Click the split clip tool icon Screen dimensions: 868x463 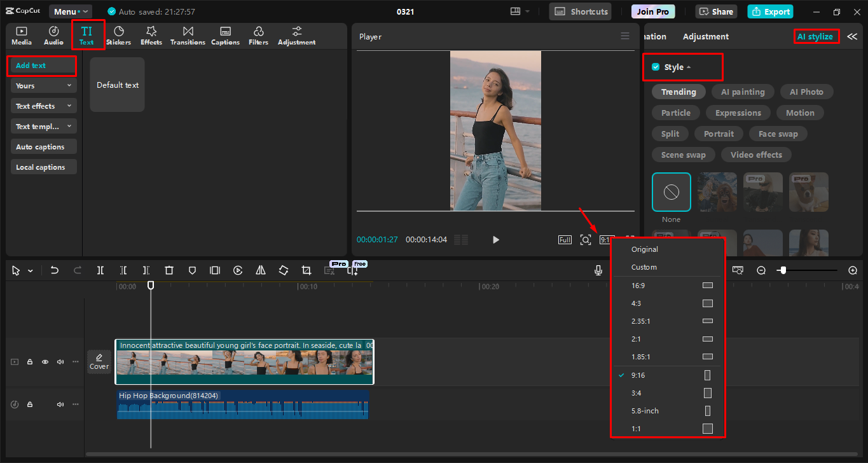[100, 270]
